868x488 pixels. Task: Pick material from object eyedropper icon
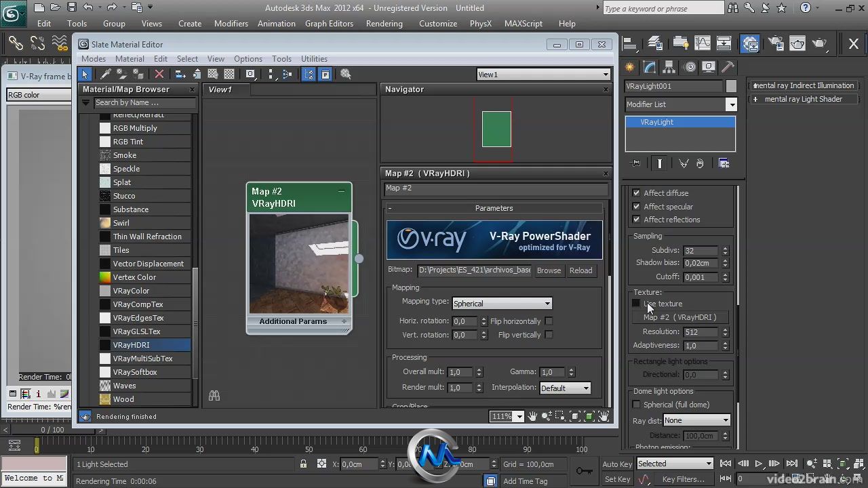pos(106,74)
